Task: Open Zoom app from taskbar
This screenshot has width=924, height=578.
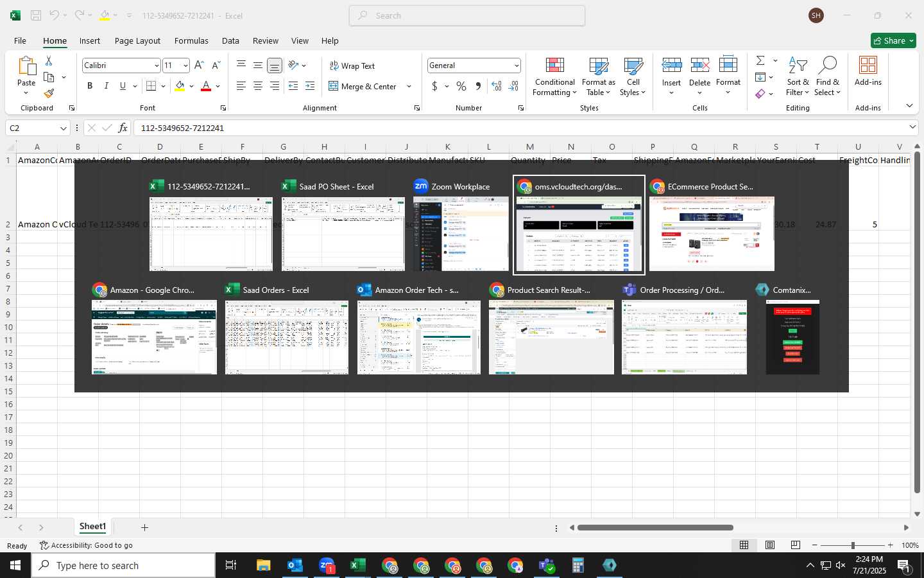Action: point(327,565)
